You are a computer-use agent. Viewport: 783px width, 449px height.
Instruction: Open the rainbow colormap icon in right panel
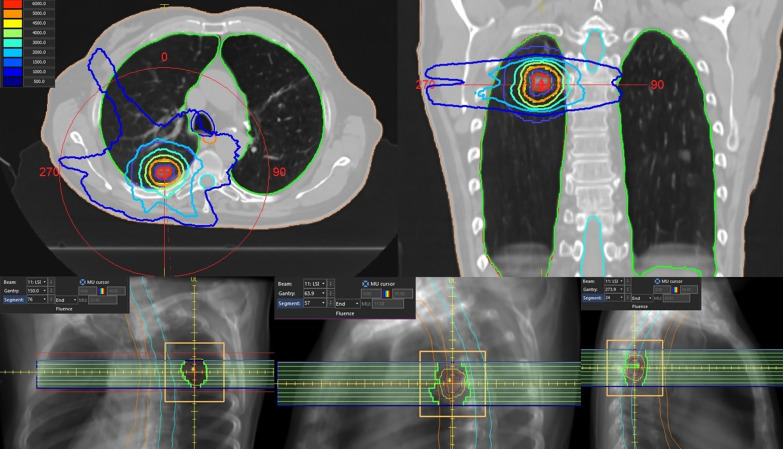tap(676, 289)
